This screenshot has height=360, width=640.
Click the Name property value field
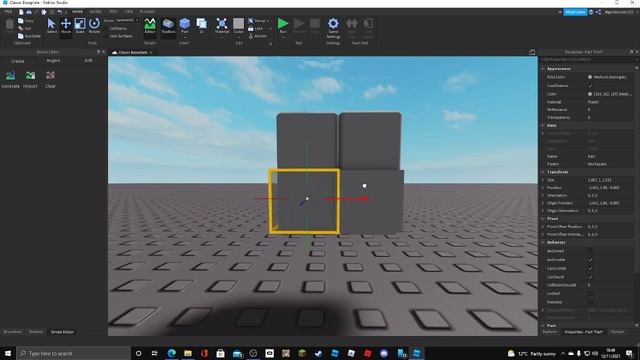coord(610,156)
